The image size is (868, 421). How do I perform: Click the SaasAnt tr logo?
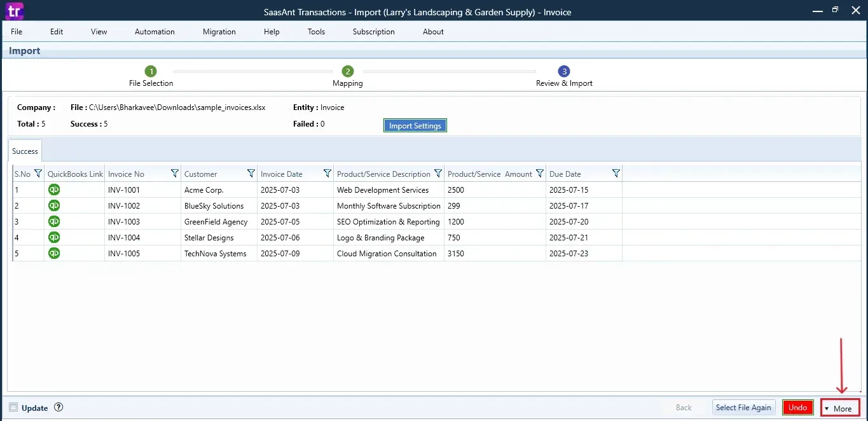pyautogui.click(x=13, y=11)
